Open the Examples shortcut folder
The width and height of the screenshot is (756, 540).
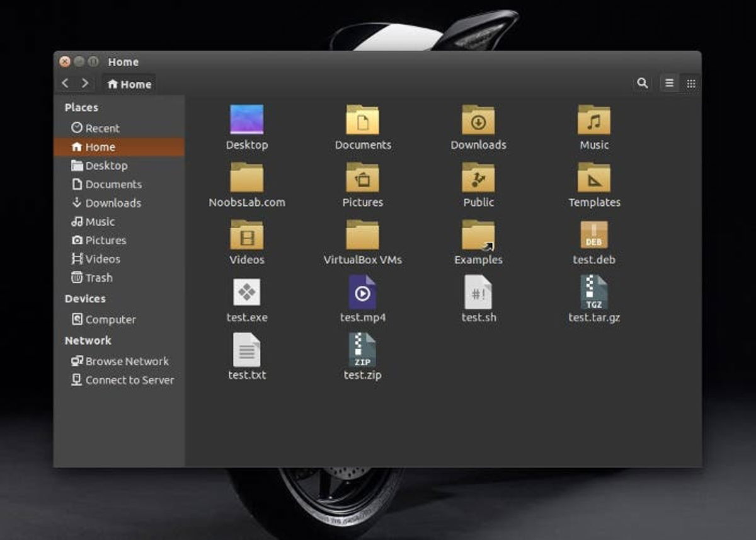[478, 234]
